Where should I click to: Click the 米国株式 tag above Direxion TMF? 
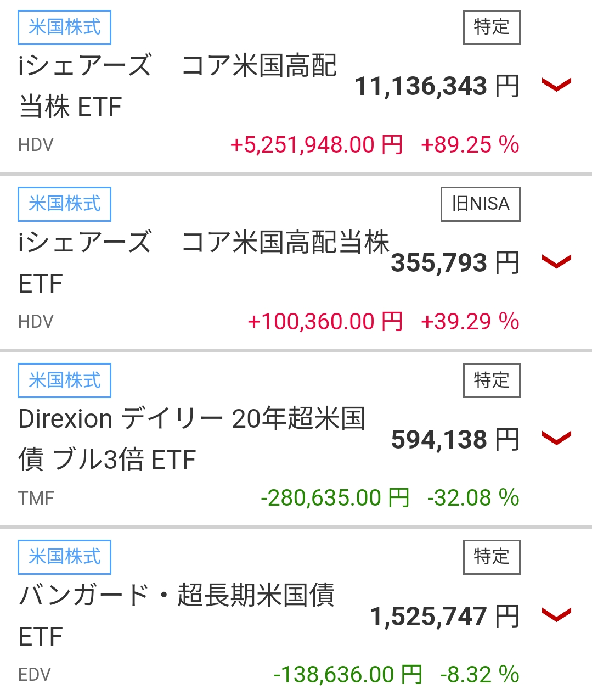(65, 380)
